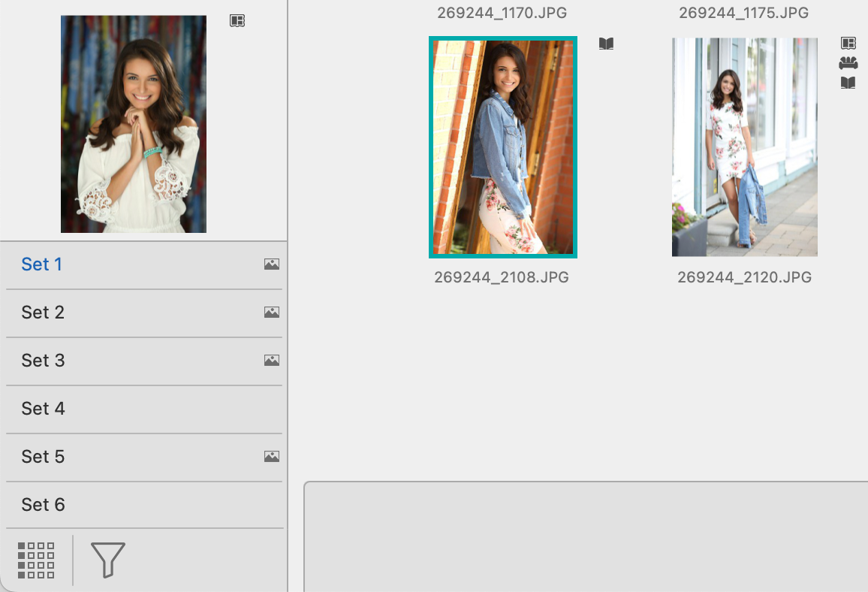This screenshot has width=868, height=592.
Task: Click the book icon beside 269244_2120.JPG
Action: pos(848,83)
